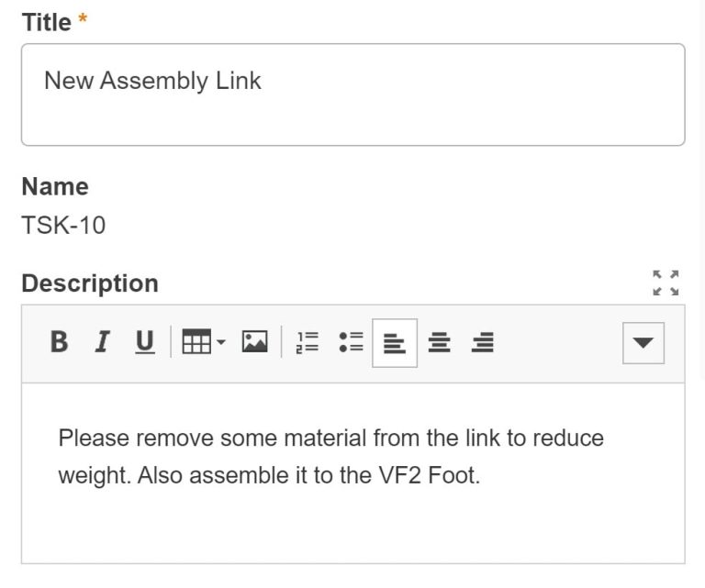Viewport: 705px width, 588px height.
Task: Click the TSK-10 name value
Action: coord(63,225)
